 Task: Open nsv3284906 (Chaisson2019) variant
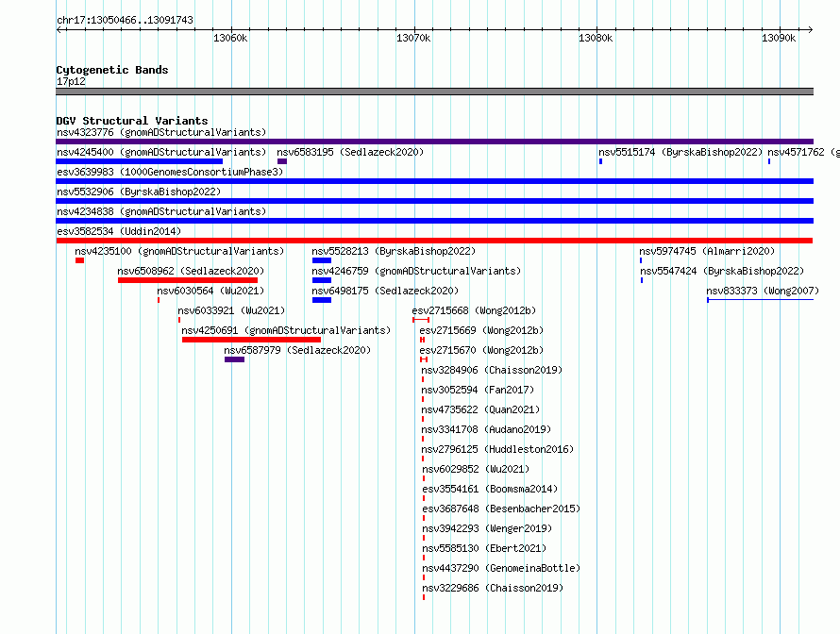(492, 370)
